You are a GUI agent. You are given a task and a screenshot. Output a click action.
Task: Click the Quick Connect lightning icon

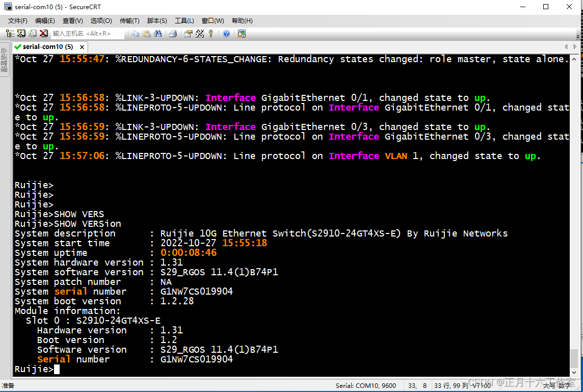coord(21,34)
